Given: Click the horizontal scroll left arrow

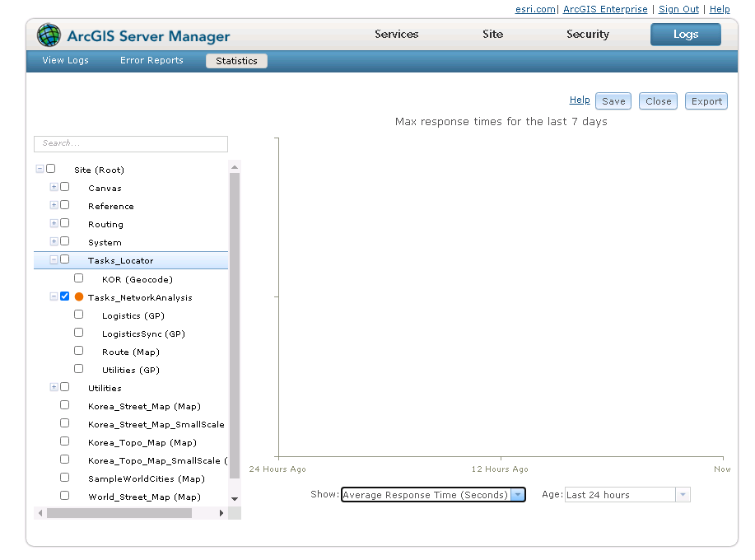Looking at the screenshot, I should [x=40, y=513].
